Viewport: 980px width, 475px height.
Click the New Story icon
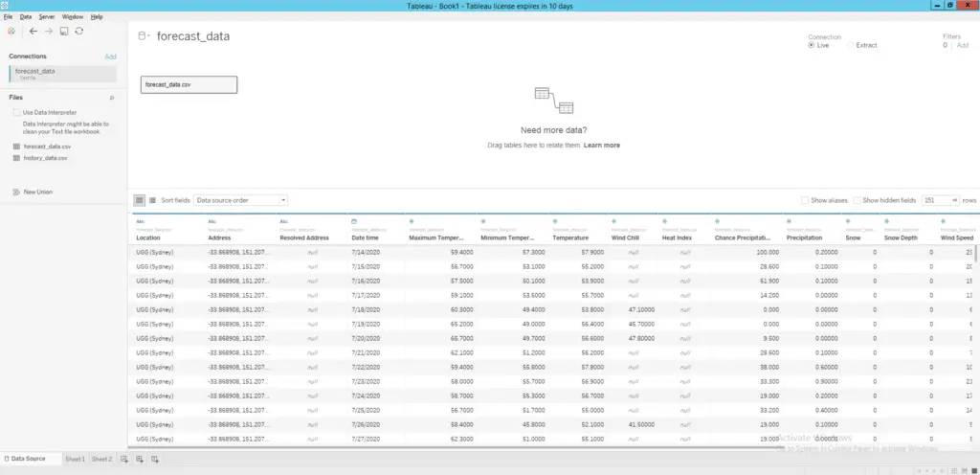tap(155, 460)
